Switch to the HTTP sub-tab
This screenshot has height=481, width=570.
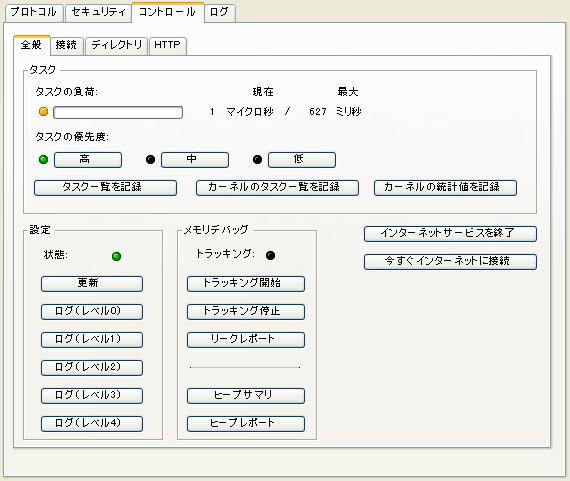[x=167, y=45]
